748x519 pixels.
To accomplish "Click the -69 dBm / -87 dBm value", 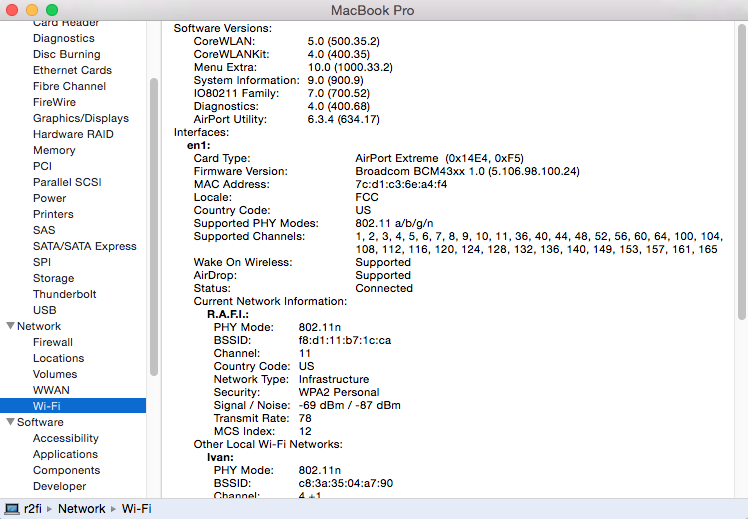I will click(349, 405).
